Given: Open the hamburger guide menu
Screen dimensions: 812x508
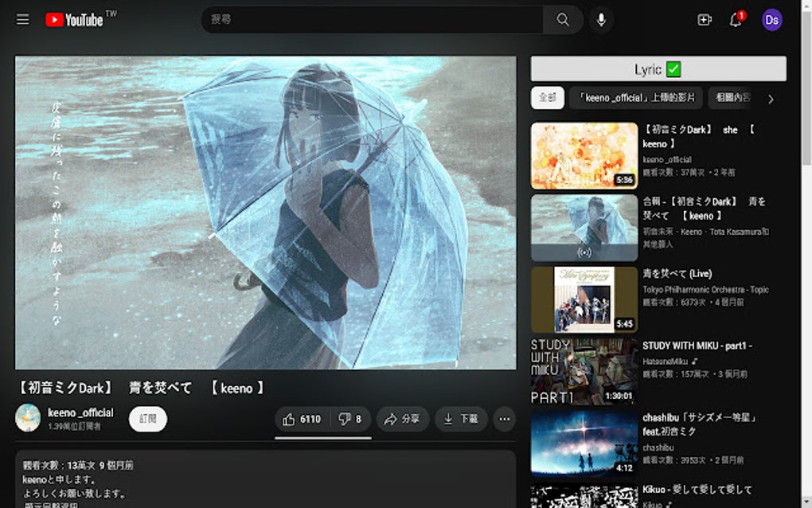Looking at the screenshot, I should point(23,20).
